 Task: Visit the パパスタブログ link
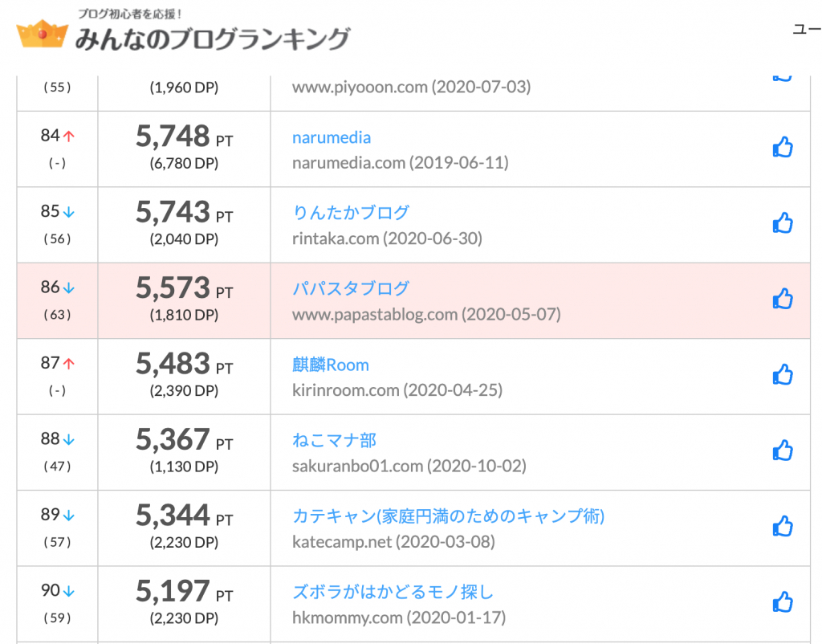pos(351,289)
